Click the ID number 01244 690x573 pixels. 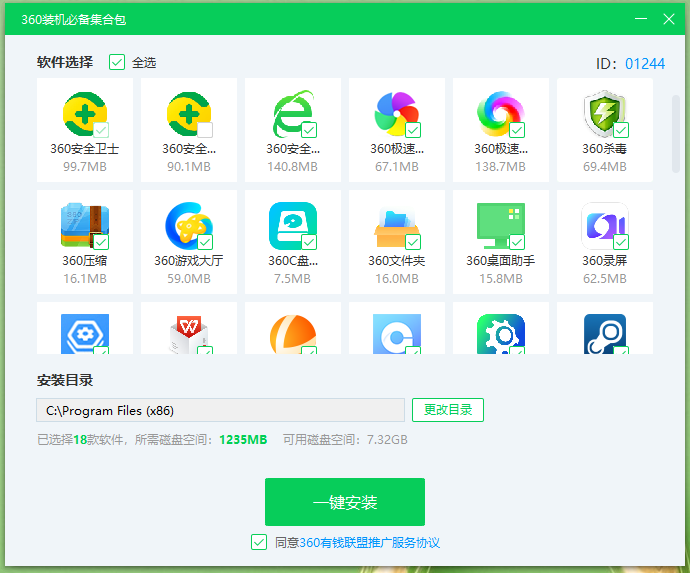pos(645,64)
